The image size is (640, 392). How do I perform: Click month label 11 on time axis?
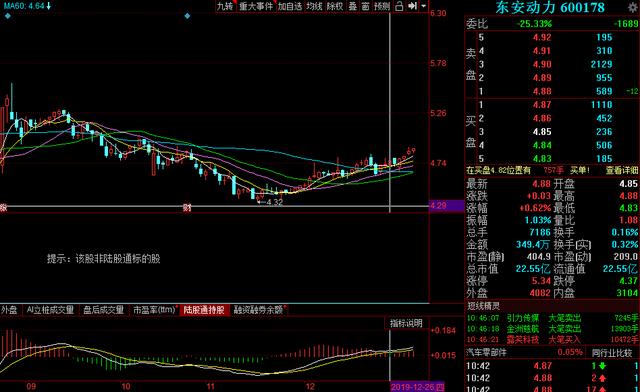point(210,386)
